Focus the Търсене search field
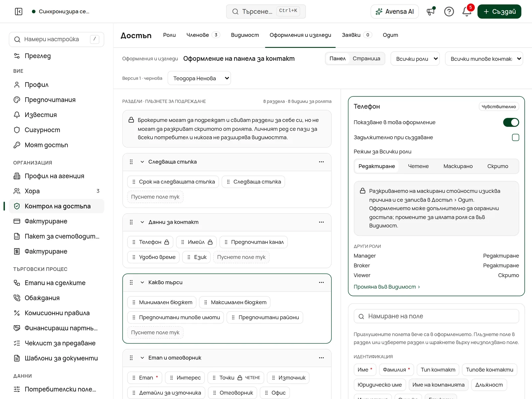The image size is (532, 399). pyautogui.click(x=266, y=12)
